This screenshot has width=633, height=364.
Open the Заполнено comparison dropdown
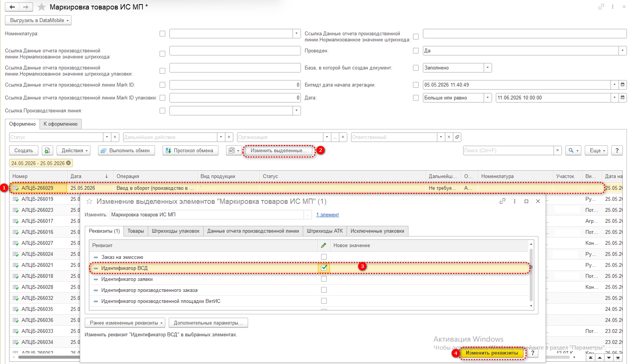click(488, 68)
